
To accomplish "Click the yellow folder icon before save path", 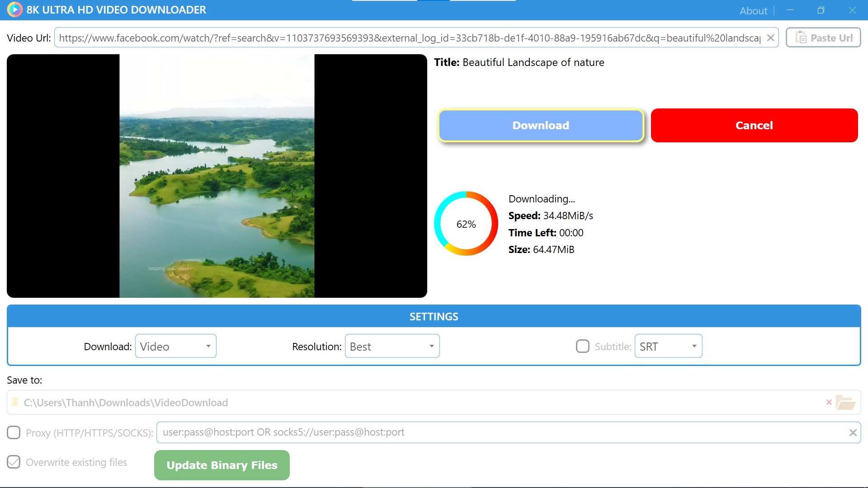I will coord(15,402).
